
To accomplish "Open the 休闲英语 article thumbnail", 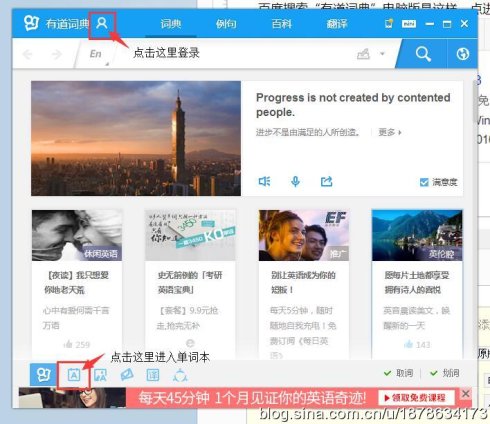I will pos(77,235).
